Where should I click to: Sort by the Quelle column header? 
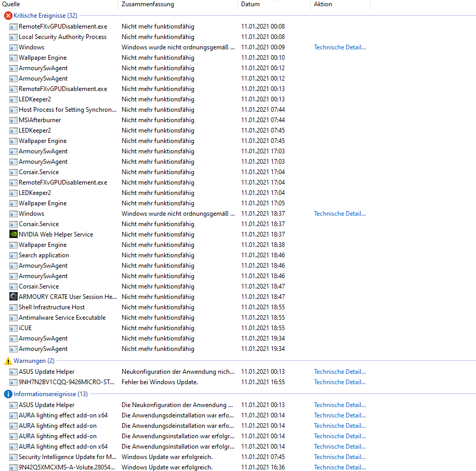point(11,4)
